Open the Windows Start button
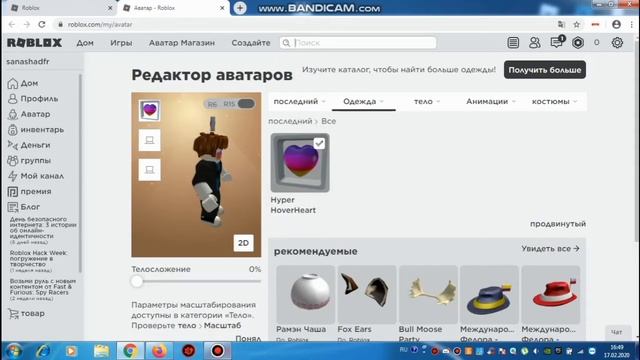This screenshot has width=640, height=360. (13, 351)
